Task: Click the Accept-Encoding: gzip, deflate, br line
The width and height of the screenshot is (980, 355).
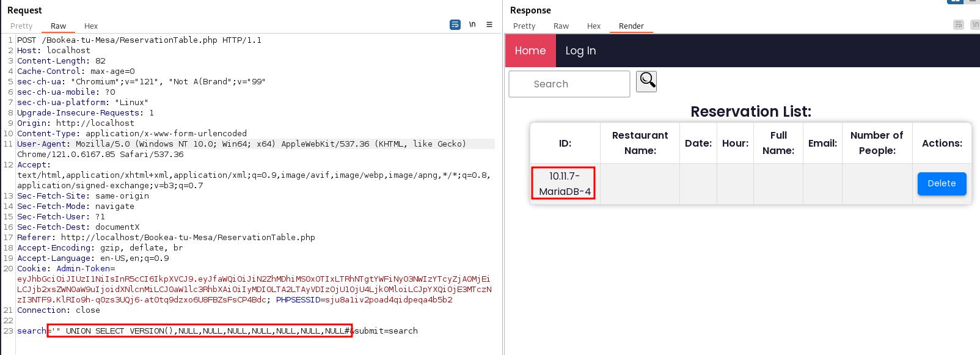Action: (100, 248)
